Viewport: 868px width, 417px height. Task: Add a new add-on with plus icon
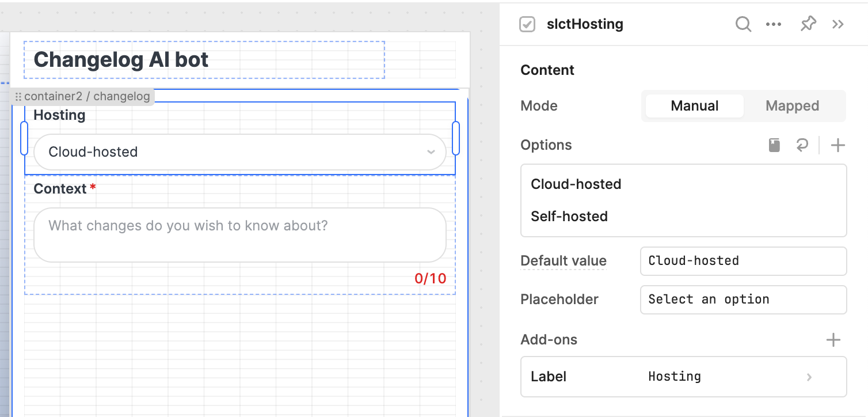click(x=833, y=340)
